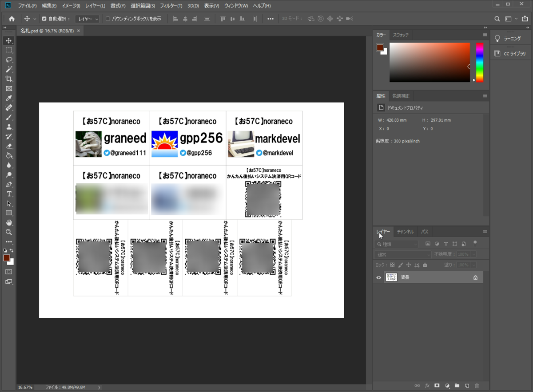Open more align options three-dots in options bar
The width and height of the screenshot is (533, 392).
pos(270,19)
